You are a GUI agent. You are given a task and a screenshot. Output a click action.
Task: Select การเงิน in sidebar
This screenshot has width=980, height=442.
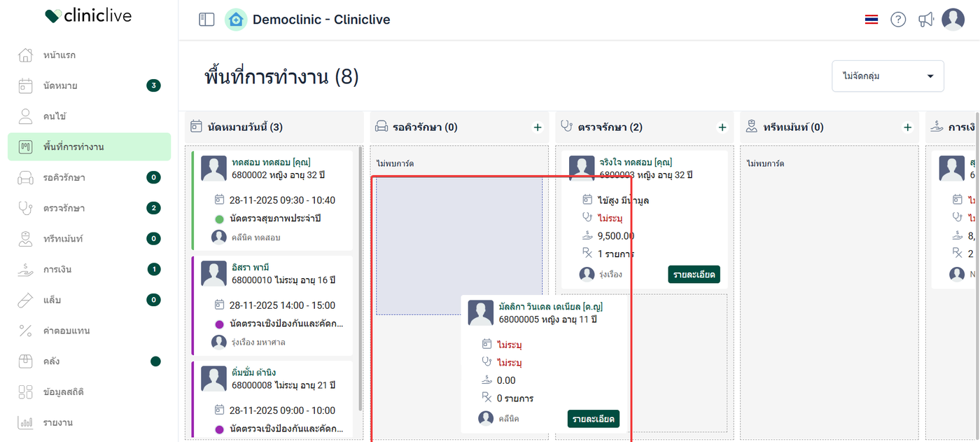57,269
